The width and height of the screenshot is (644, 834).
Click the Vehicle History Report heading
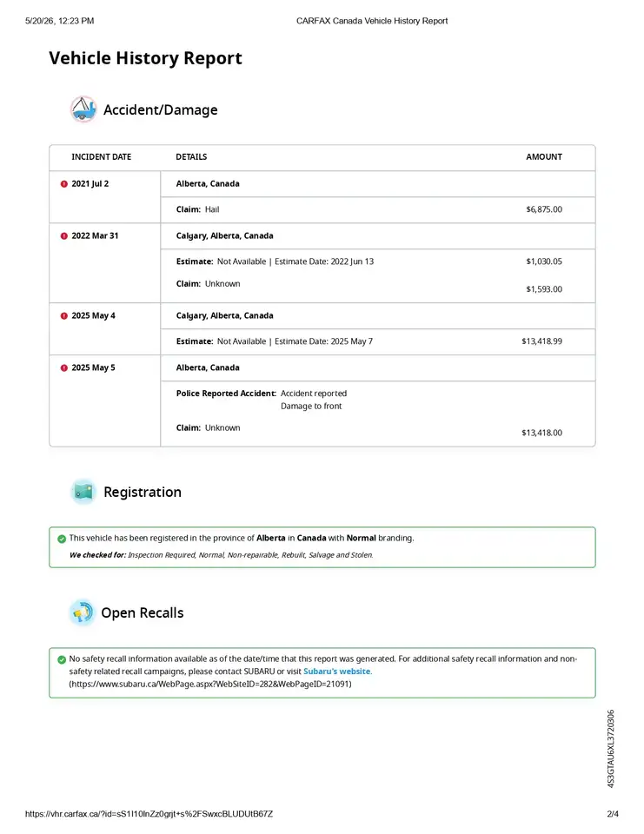coord(145,58)
